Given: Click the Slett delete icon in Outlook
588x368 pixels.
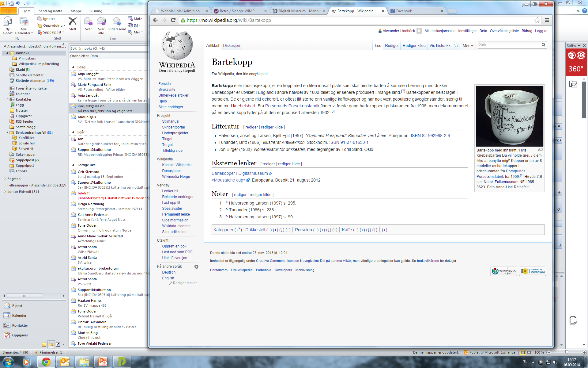Looking at the screenshot, I should [x=73, y=24].
